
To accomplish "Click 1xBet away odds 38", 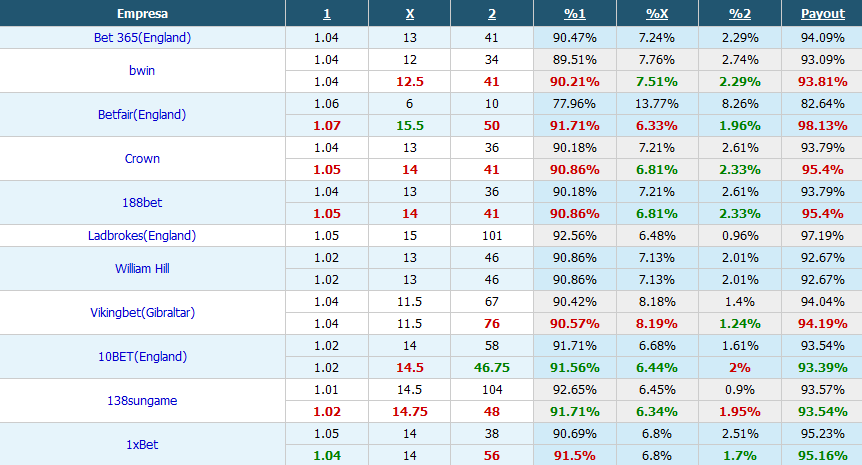I will pyautogui.click(x=491, y=434).
